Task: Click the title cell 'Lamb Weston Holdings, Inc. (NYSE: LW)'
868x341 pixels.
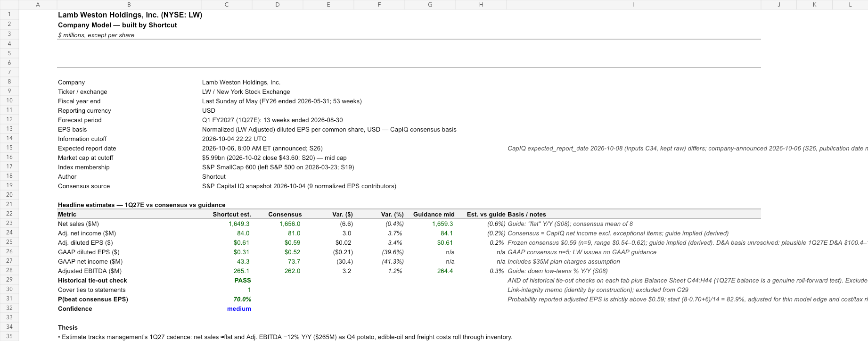Action: (130, 15)
